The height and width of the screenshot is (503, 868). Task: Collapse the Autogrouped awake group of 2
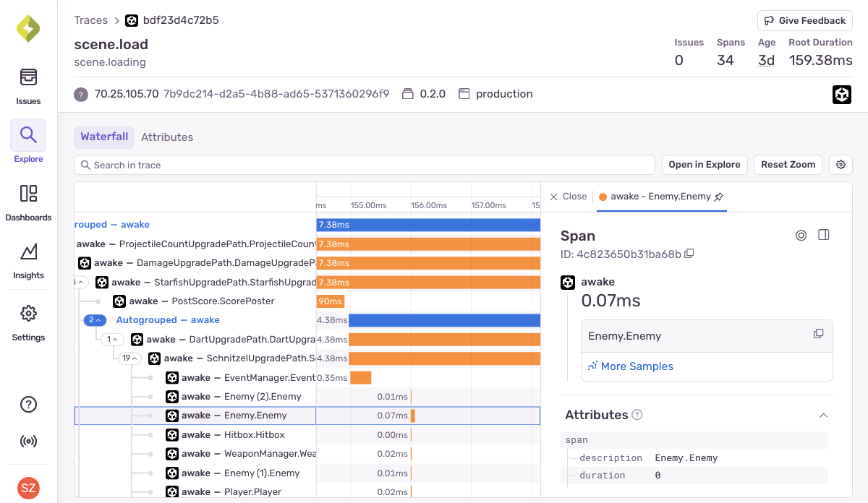pyautogui.click(x=95, y=320)
